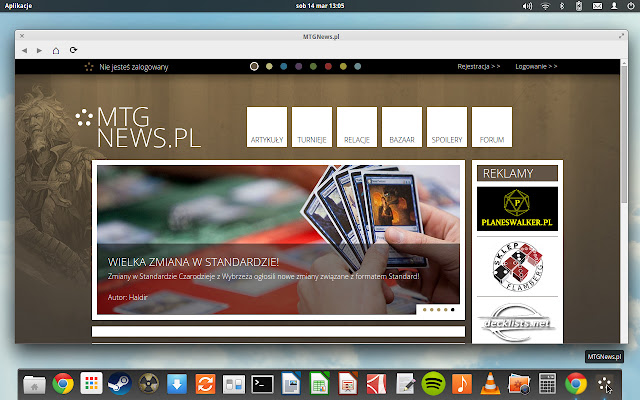Screen dimensions: 640x400
Task: Click the MTGNews.pl app icon in dock
Action: (x=604, y=384)
